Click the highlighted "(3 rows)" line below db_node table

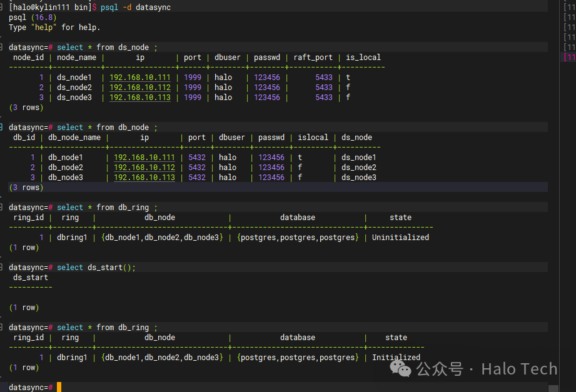pyautogui.click(x=26, y=188)
